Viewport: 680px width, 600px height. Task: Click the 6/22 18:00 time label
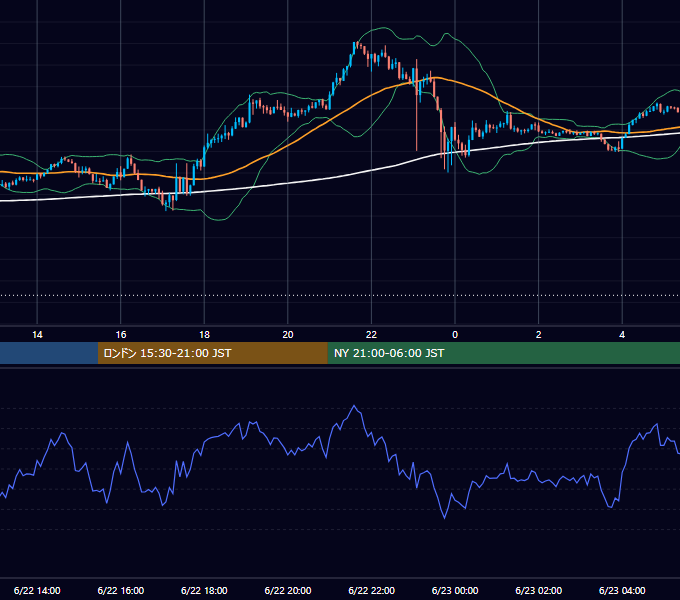(x=204, y=590)
